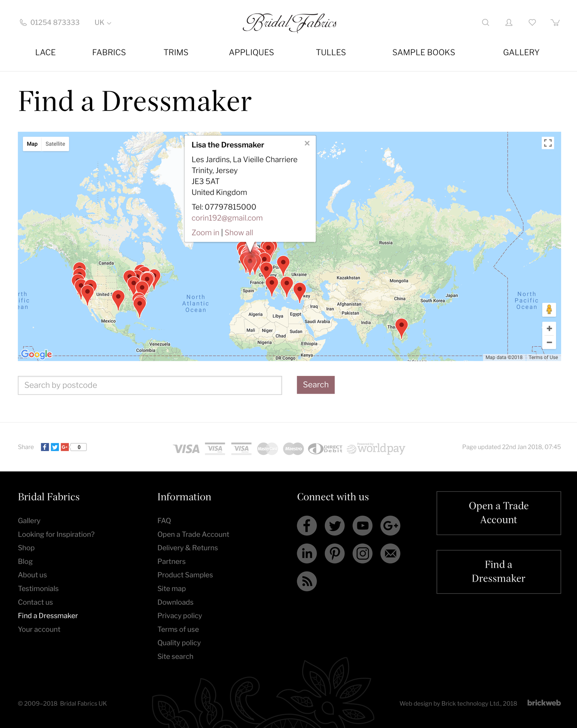Open the RSS feed icon
The height and width of the screenshot is (728, 577).
pos(307,581)
